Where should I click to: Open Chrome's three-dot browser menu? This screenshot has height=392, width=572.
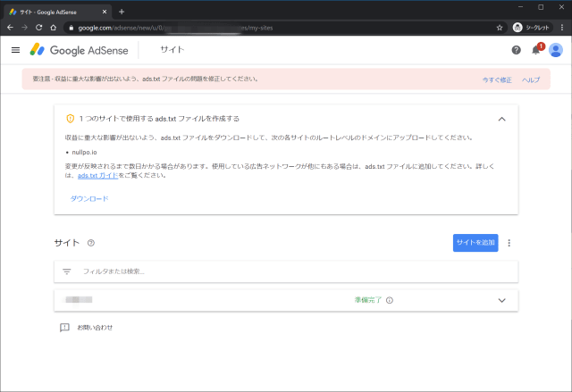(x=562, y=28)
